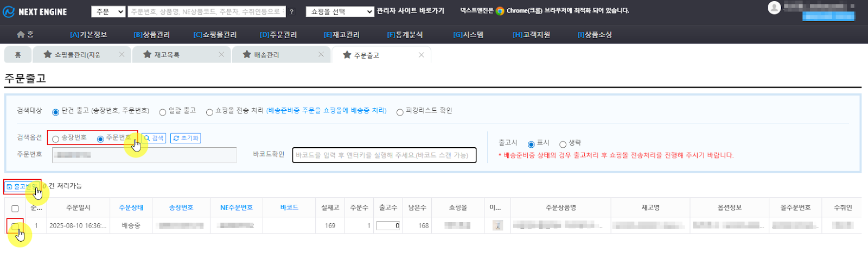Open the 주문 search type dropdown
Screen dimensions: 868x258
109,11
